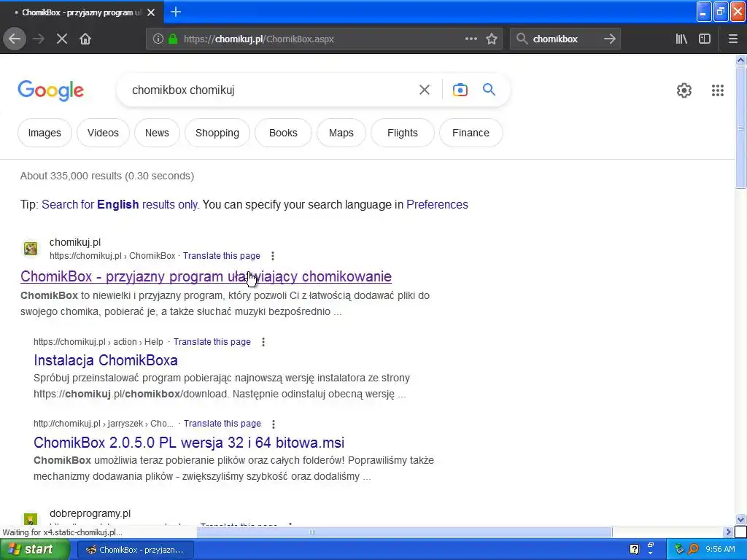Click the 9:56 AM system clock
747x560 pixels.
(720, 549)
